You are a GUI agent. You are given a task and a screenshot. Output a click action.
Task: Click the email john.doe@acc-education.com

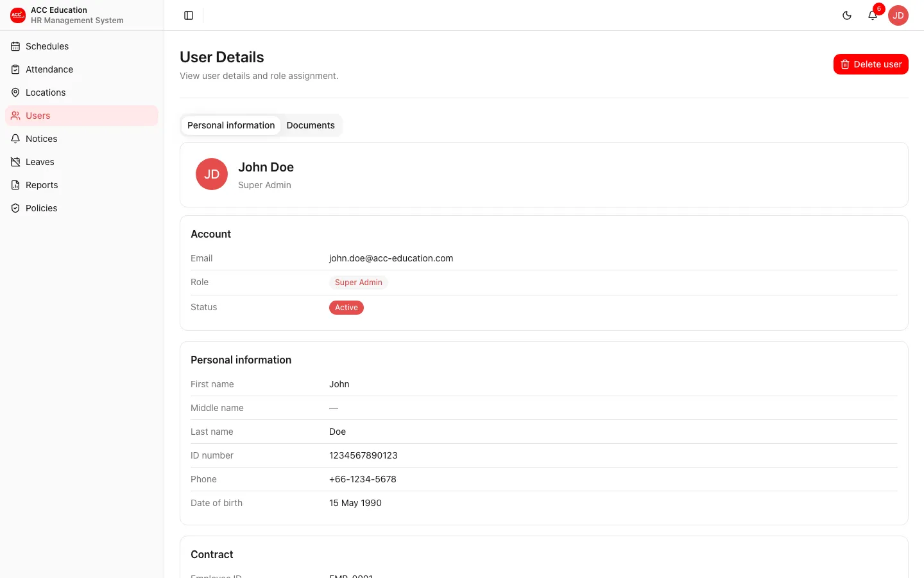(x=391, y=258)
